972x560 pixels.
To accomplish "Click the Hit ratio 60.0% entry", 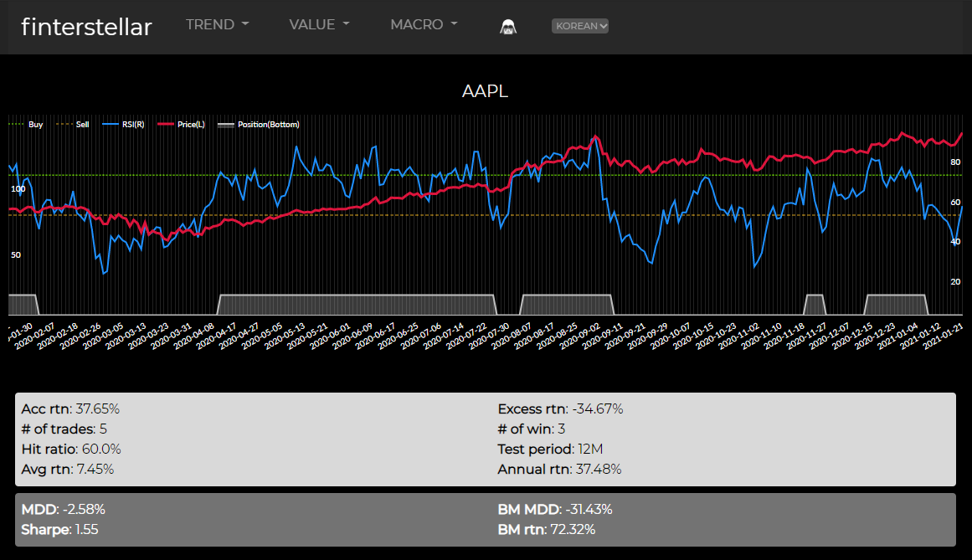I will (71, 450).
